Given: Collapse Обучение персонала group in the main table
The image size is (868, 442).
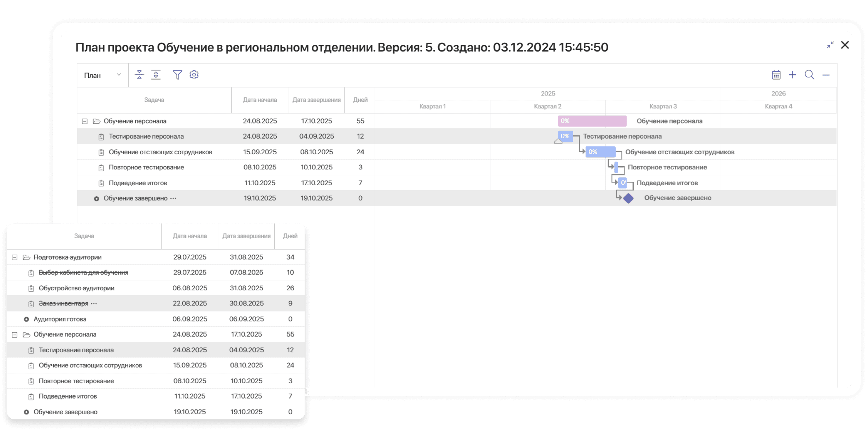Looking at the screenshot, I should [x=85, y=121].
